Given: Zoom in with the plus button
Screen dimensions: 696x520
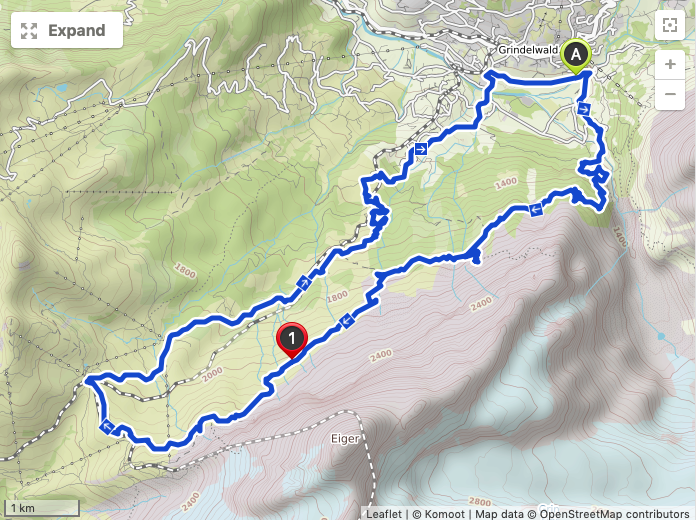Looking at the screenshot, I should pos(670,65).
